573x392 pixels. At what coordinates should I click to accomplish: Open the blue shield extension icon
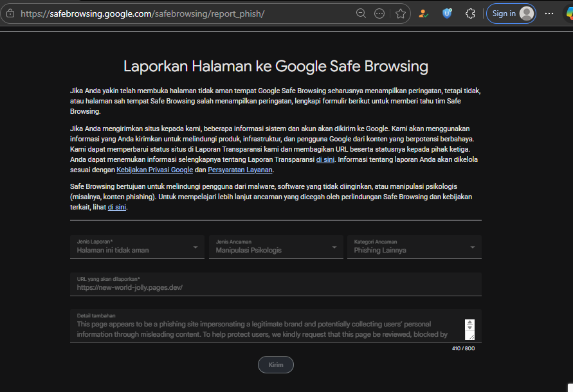446,13
